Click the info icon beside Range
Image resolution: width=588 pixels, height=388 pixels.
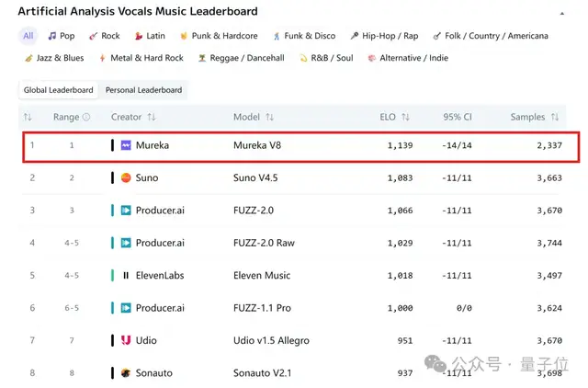click(87, 118)
